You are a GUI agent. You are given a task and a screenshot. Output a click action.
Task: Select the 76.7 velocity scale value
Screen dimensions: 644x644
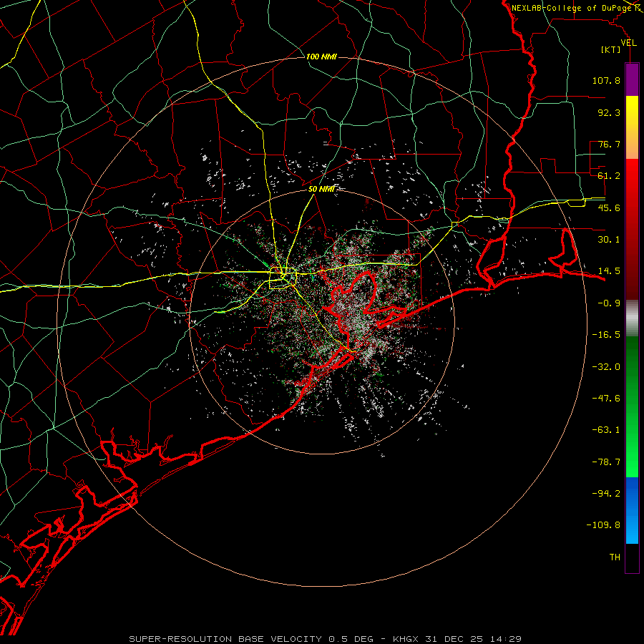[609, 144]
